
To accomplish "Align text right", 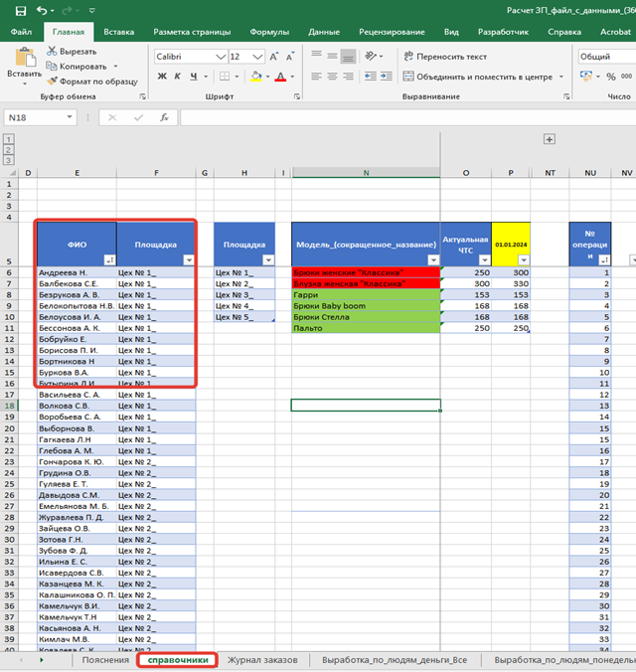I will click(348, 77).
